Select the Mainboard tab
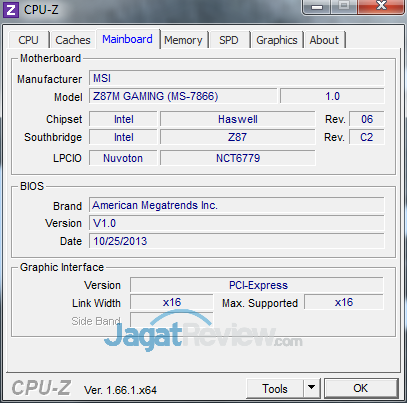This screenshot has height=403, width=407. [127, 39]
